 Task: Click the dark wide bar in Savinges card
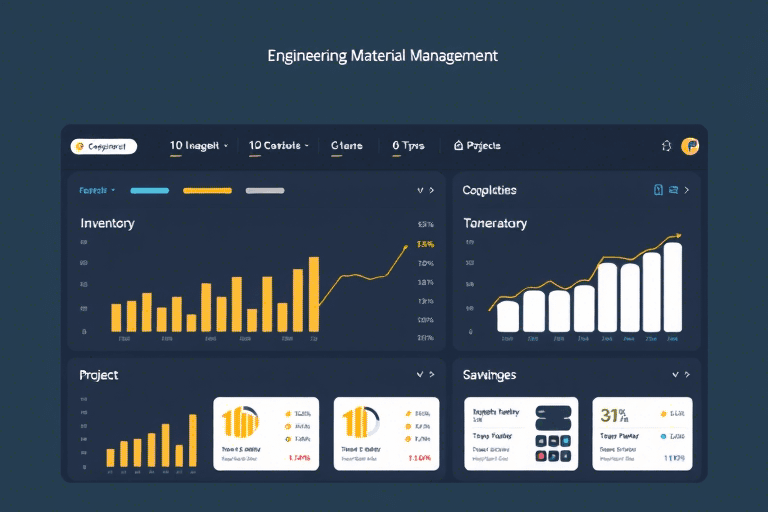click(x=553, y=412)
